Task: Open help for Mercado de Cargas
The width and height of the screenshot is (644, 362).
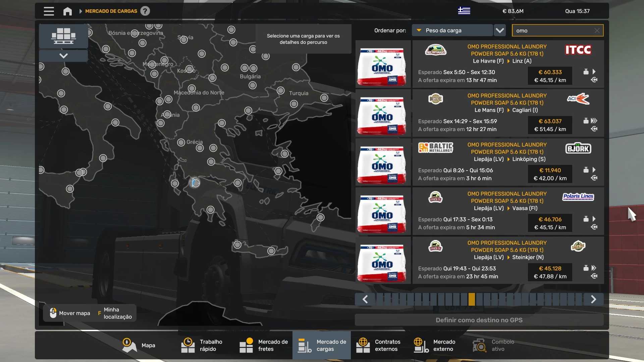Action: (x=145, y=11)
